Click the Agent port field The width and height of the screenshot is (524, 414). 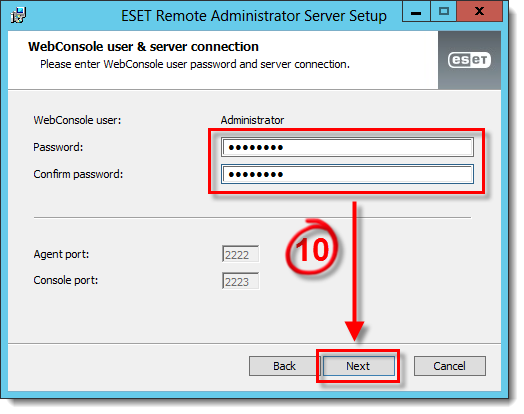pyautogui.click(x=241, y=254)
